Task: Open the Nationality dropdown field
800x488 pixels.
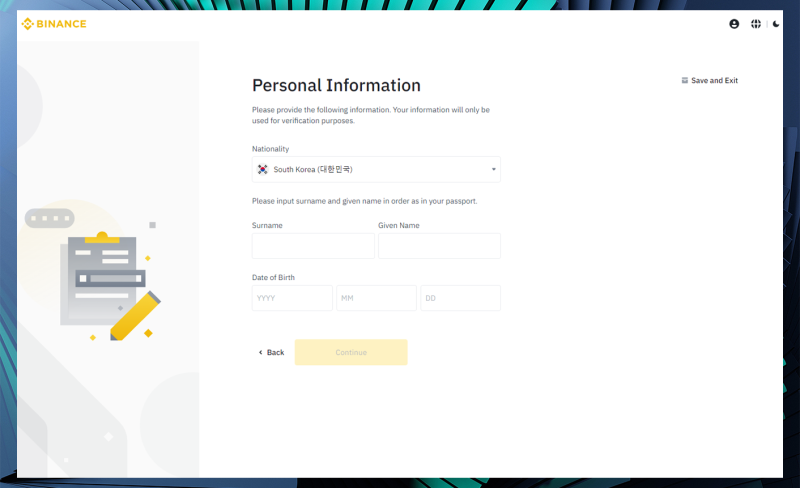Action: (x=376, y=169)
